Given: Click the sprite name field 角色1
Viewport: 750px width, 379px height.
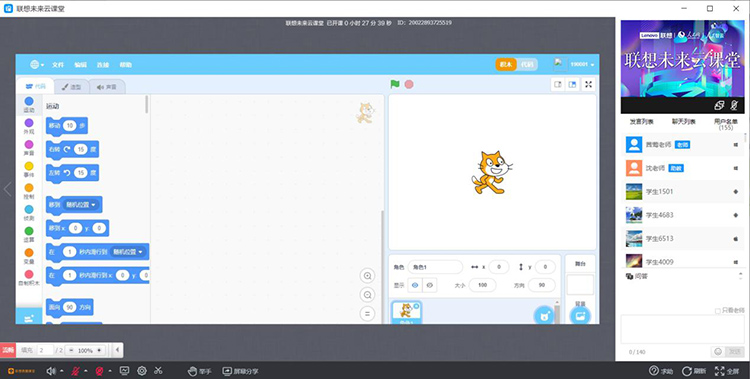Looking at the screenshot, I should click(435, 267).
